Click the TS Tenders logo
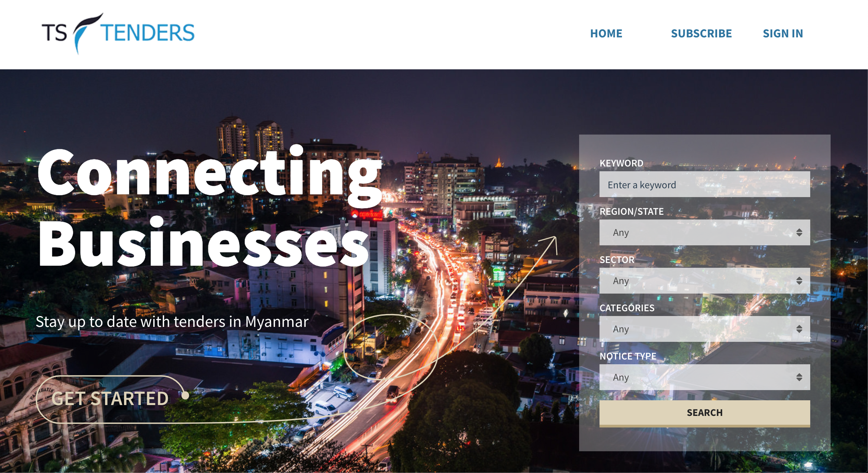The width and height of the screenshot is (868, 473). (x=118, y=33)
